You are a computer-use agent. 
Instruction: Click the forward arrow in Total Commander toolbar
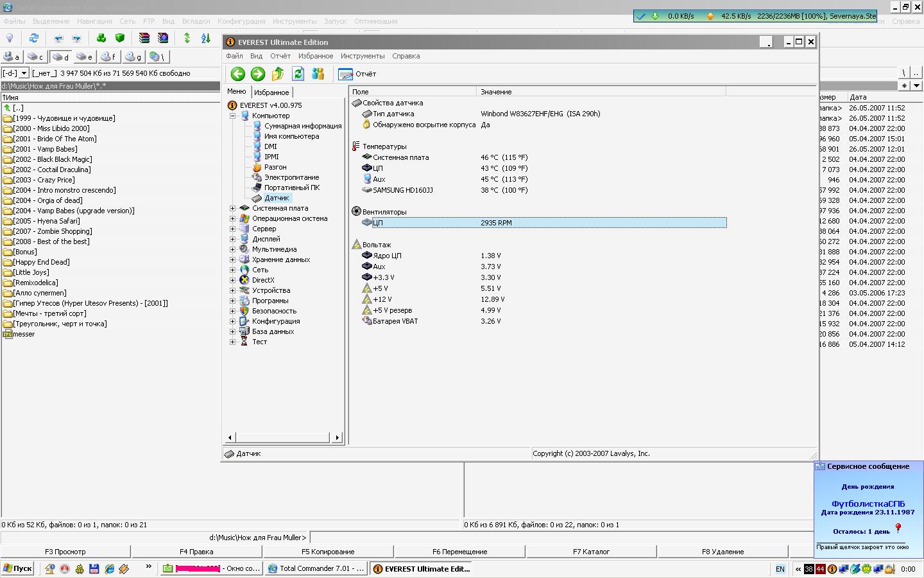(x=76, y=38)
